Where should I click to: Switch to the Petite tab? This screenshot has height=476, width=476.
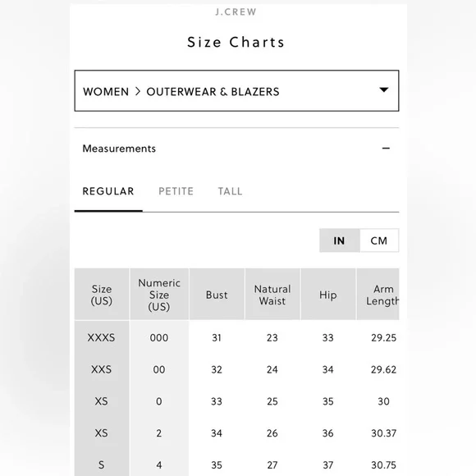pos(176,191)
